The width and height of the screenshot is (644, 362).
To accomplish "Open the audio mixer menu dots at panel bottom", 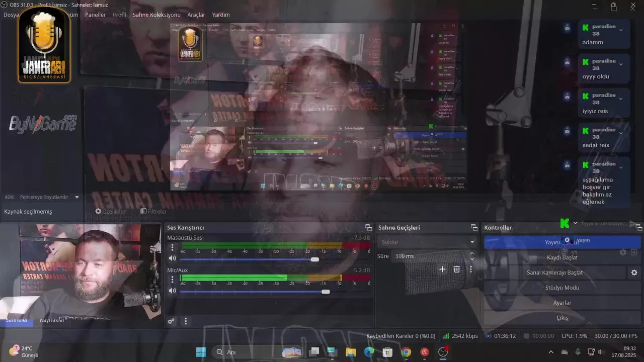I will coord(186,321).
